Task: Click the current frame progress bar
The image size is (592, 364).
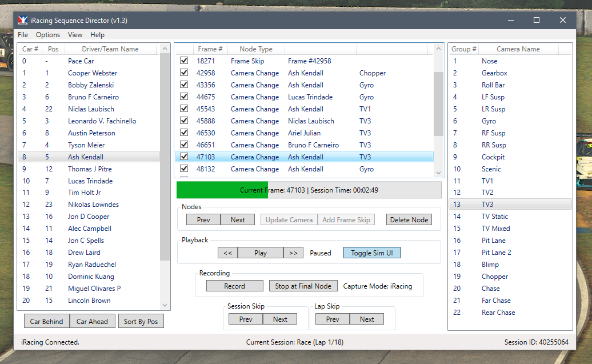Action: 309,190
